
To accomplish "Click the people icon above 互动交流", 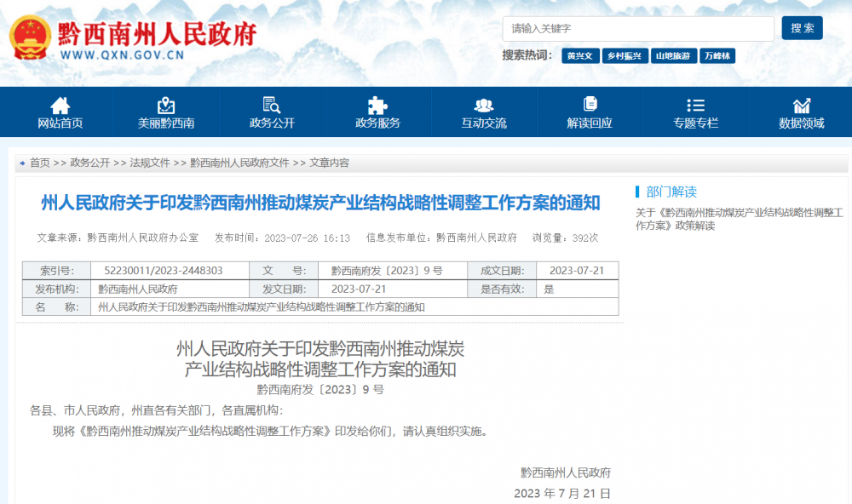I will (484, 106).
